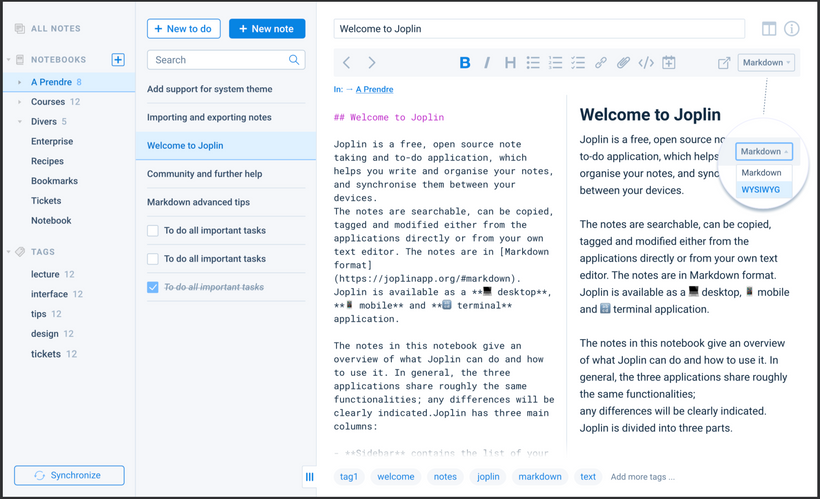
Task: Collapse the Divers notebook
Action: (x=19, y=122)
